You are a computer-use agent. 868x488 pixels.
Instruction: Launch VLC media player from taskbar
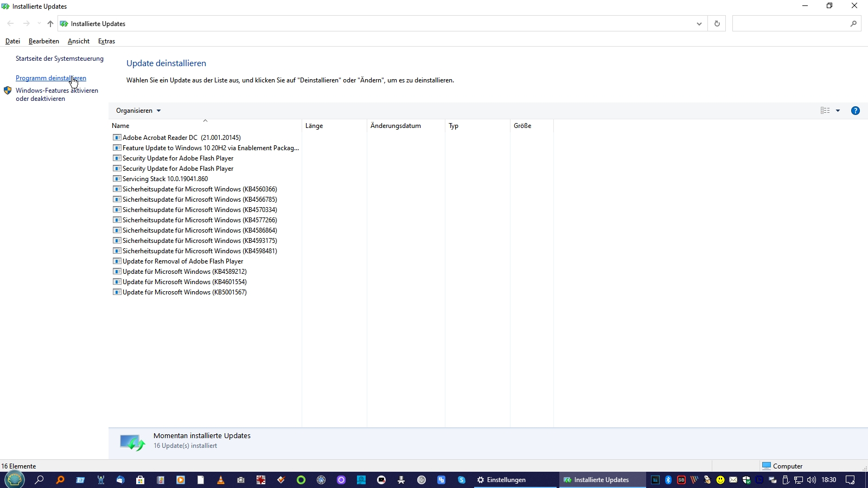pos(221,480)
